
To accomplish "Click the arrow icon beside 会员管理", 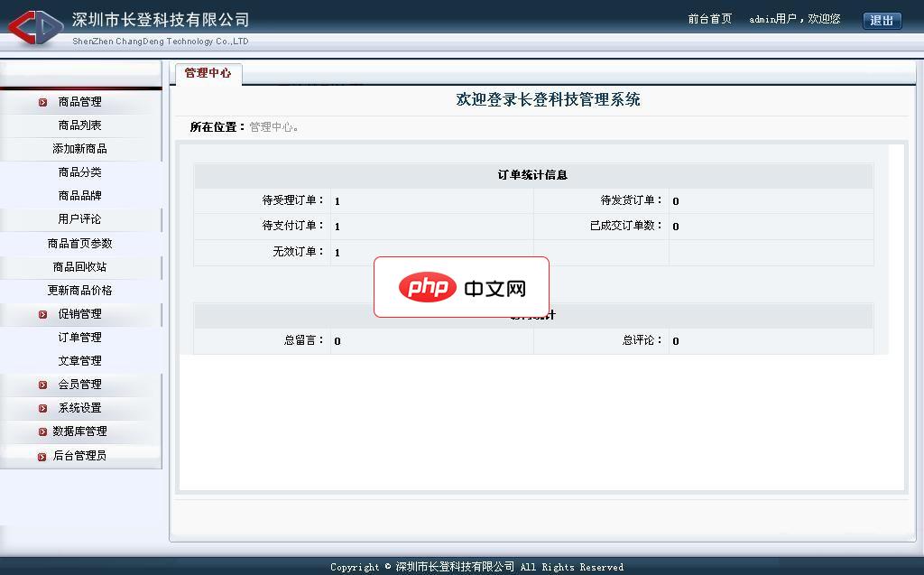I will tap(42, 384).
